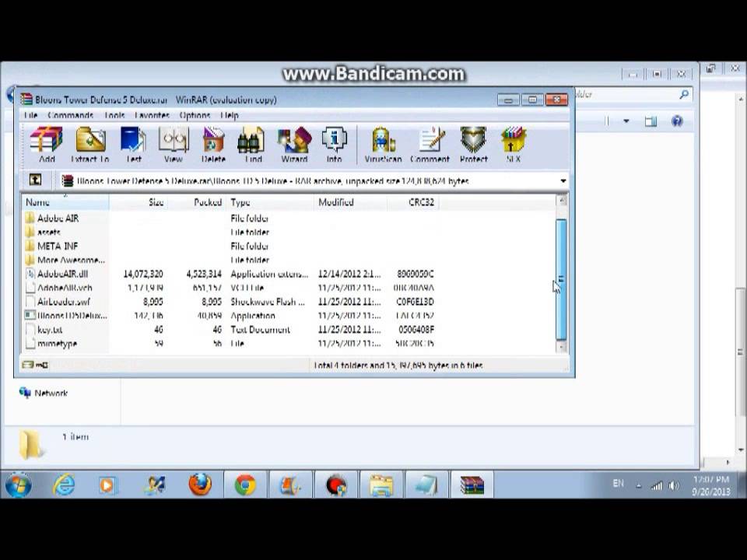
Task: Click the volume speaker tray icon
Action: 674,485
